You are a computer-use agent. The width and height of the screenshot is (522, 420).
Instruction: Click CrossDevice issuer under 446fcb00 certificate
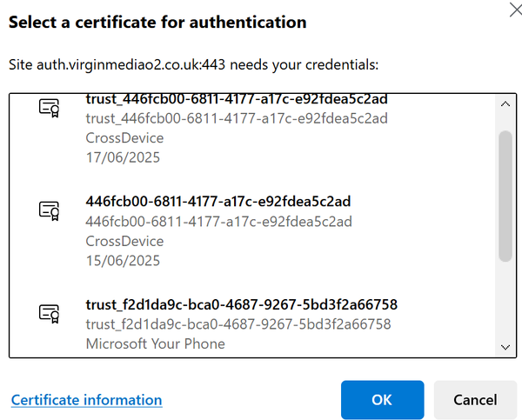[124, 241]
